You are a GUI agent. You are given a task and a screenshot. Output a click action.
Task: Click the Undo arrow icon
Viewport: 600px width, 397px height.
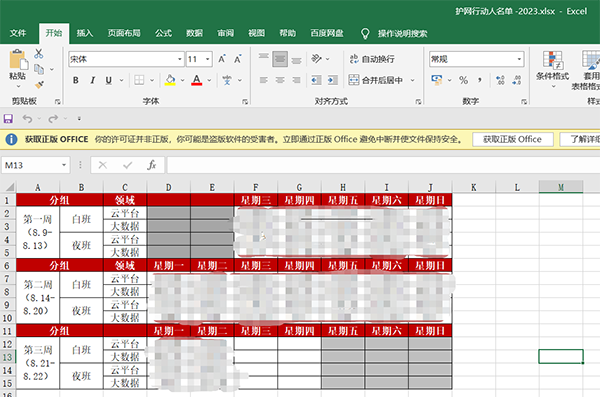[27, 119]
